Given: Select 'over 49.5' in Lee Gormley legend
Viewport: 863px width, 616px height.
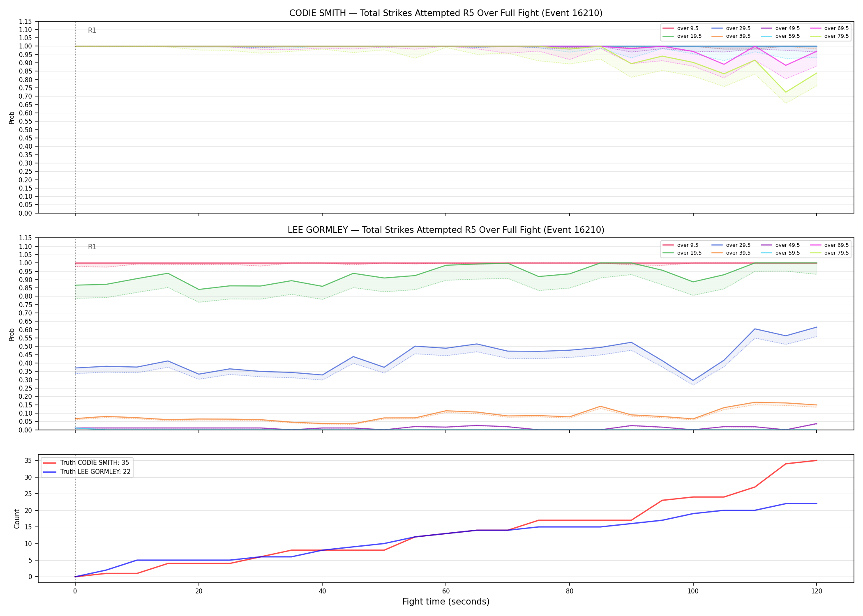Looking at the screenshot, I should point(780,245).
